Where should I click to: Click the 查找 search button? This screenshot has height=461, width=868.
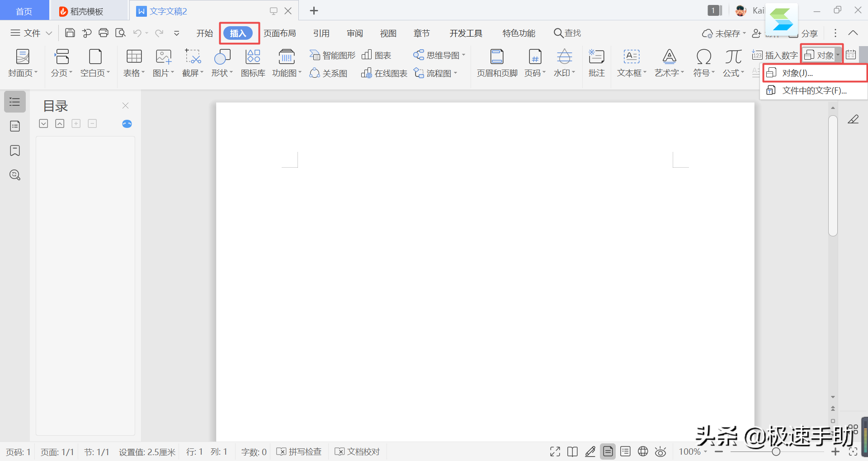pos(567,33)
